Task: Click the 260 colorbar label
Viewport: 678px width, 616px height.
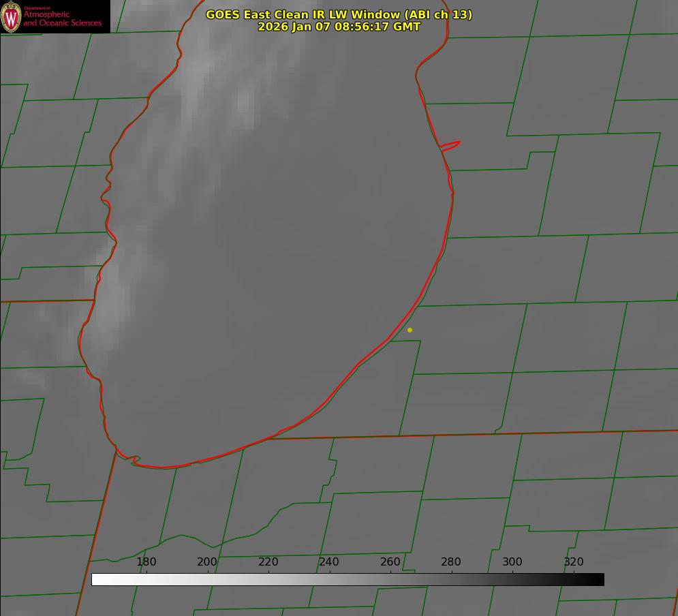Action: (x=390, y=561)
